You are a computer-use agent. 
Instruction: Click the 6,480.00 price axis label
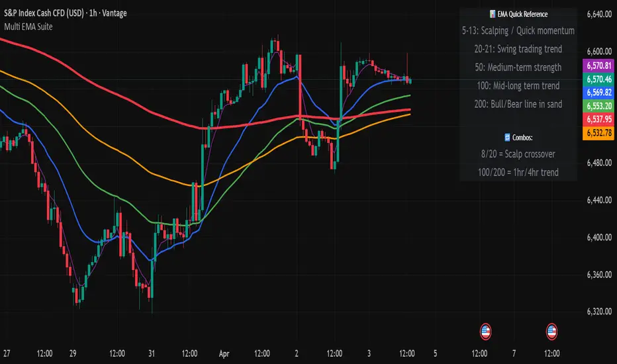(x=599, y=163)
